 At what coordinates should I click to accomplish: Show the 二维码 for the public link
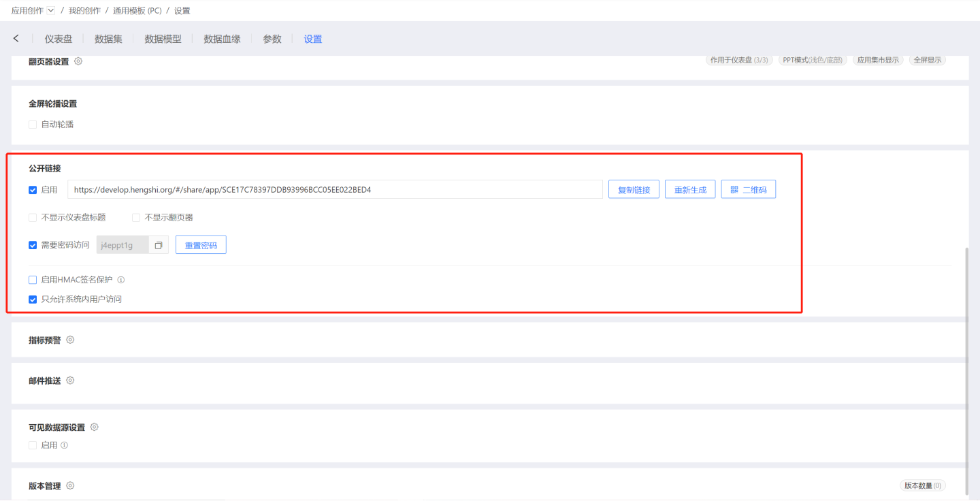click(x=748, y=190)
